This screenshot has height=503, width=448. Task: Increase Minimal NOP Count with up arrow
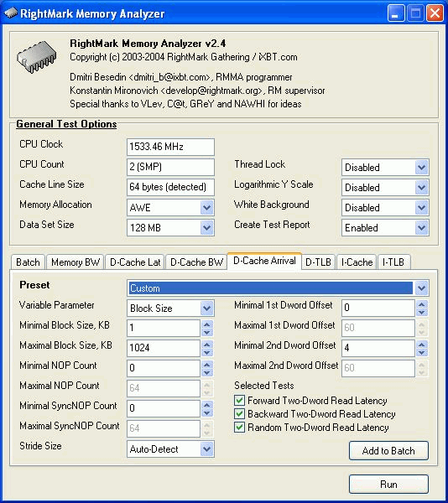click(x=207, y=365)
